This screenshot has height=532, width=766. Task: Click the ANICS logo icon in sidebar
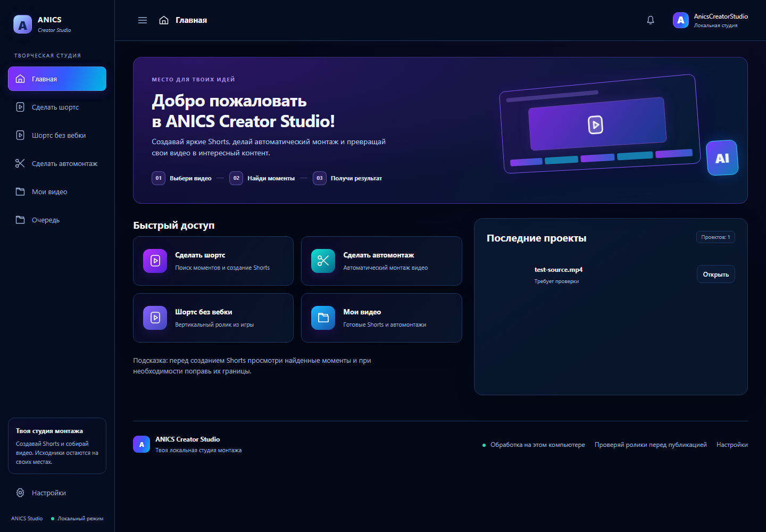coord(22,24)
